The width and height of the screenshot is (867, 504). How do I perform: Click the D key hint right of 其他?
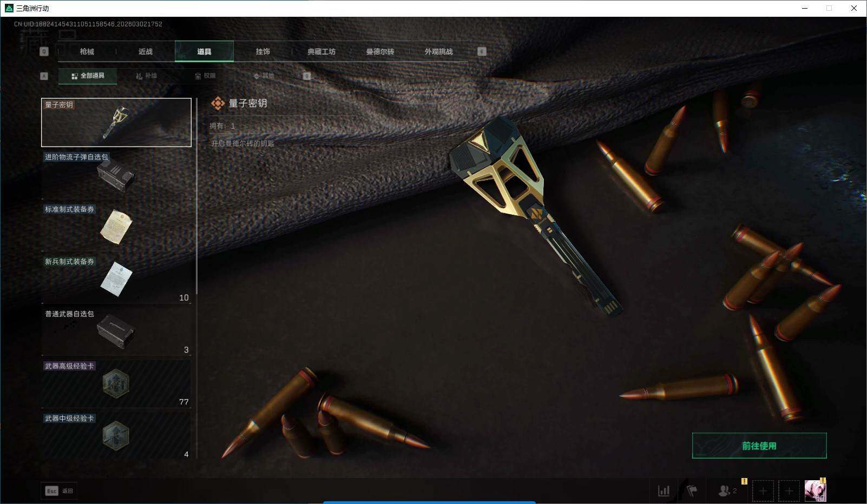pyautogui.click(x=307, y=76)
